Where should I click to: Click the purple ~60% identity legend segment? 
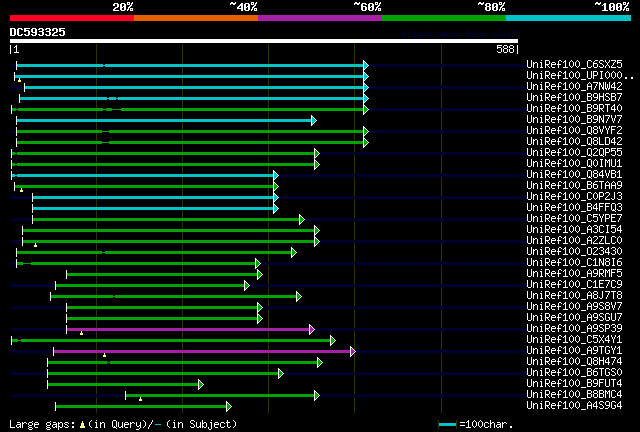[x=320, y=18]
